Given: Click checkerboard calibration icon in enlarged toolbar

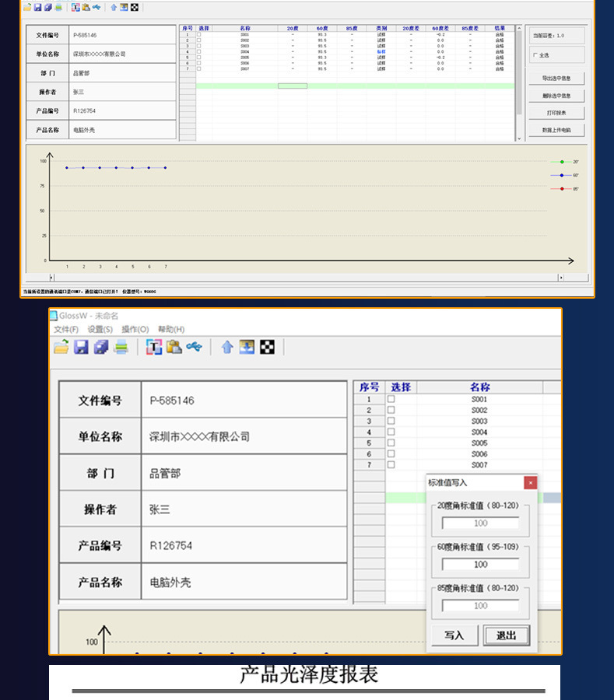Looking at the screenshot, I should click(268, 347).
